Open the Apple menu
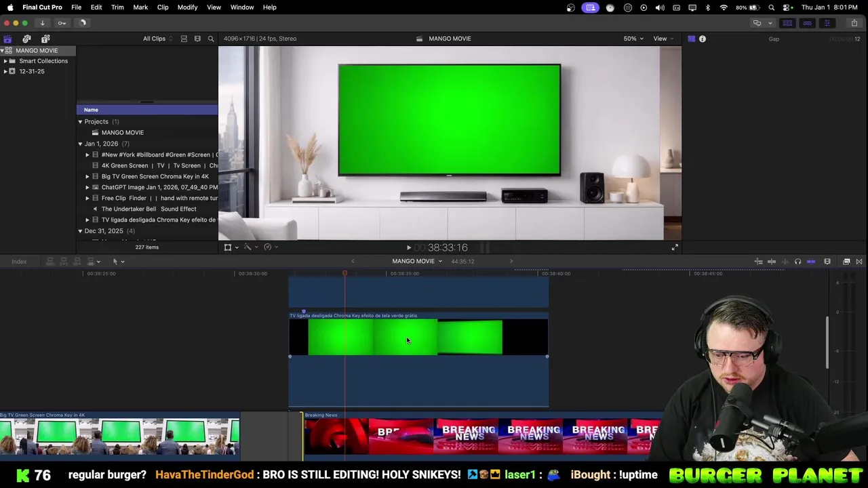The image size is (868, 488). tap(10, 7)
